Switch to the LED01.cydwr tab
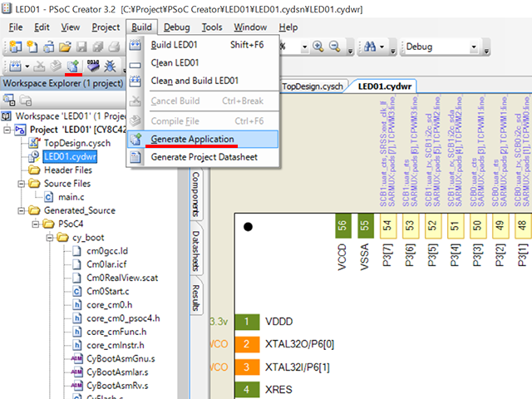Image resolution: width=532 pixels, height=399 pixels. click(385, 86)
